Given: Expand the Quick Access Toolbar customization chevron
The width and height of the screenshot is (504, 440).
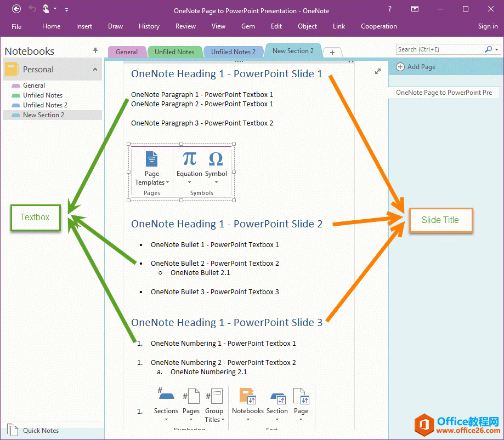Looking at the screenshot, I should (66, 9).
